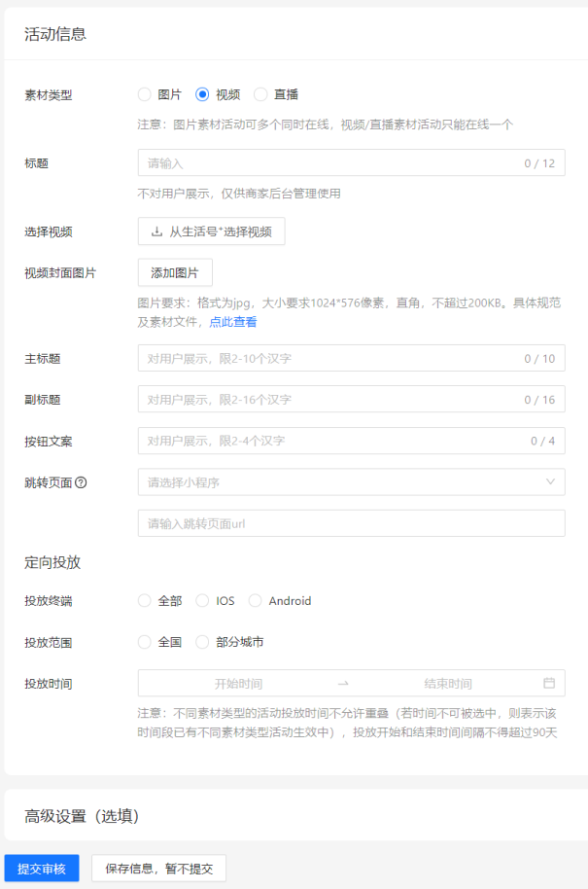588x889 pixels.
Task: Click the 素材类型 label
Action: coord(49,95)
